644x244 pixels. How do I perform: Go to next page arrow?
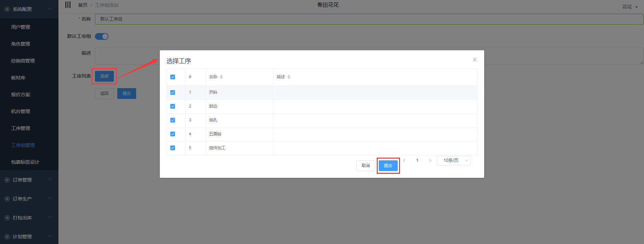[x=430, y=161]
